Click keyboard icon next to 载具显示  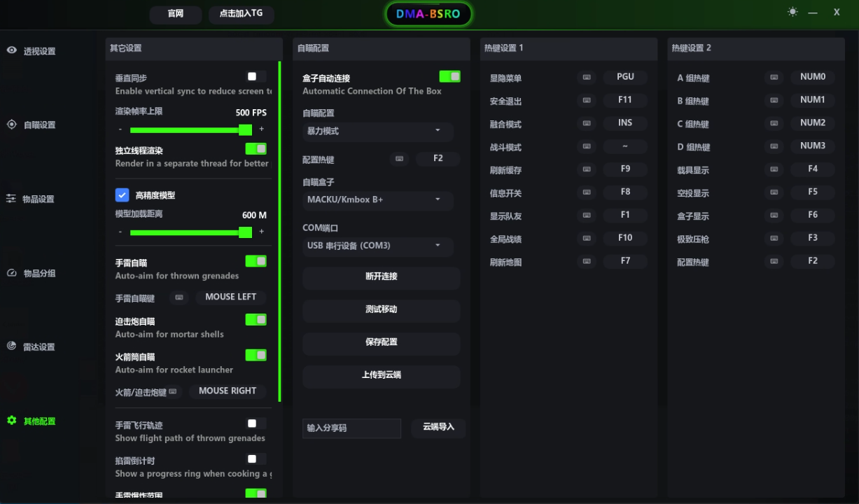click(x=774, y=169)
